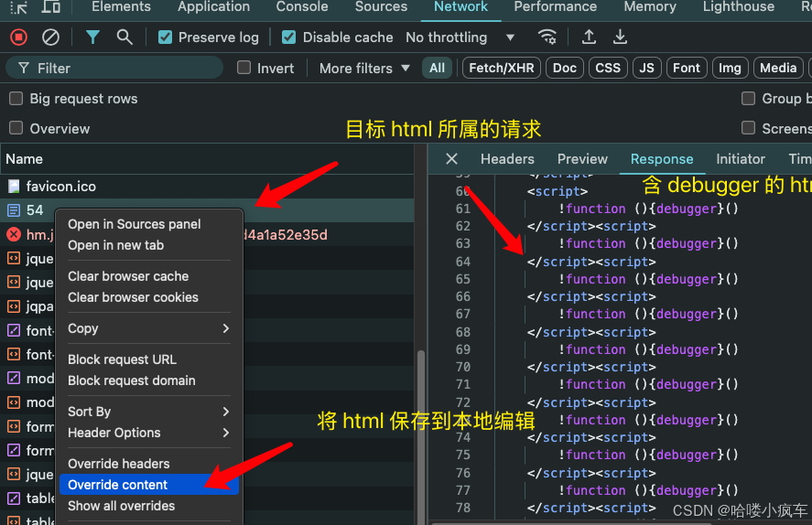Filter by Font requests
This screenshot has height=525, width=812.
click(687, 68)
